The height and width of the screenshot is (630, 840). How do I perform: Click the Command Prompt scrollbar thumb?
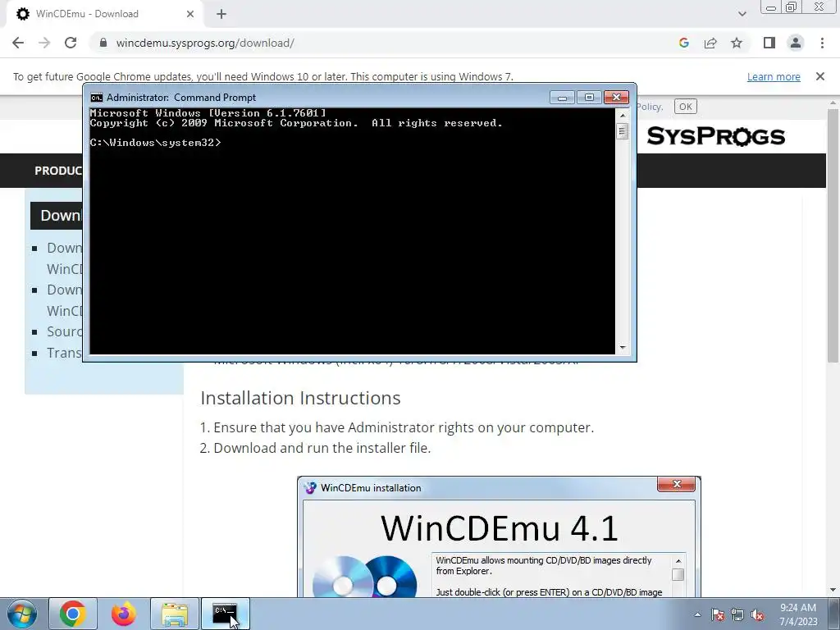coord(622,131)
